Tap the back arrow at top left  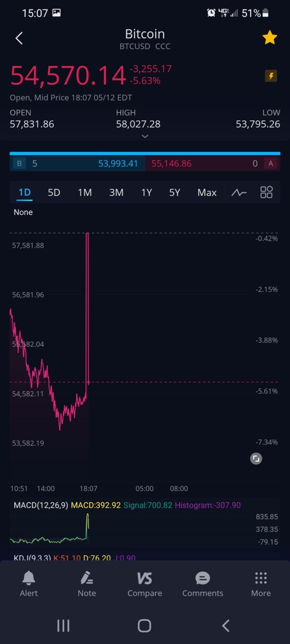pyautogui.click(x=19, y=38)
